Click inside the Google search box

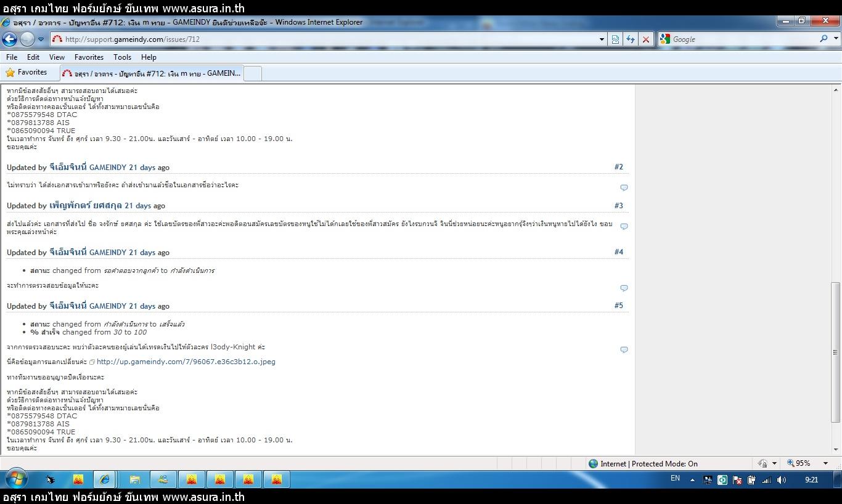click(743, 39)
